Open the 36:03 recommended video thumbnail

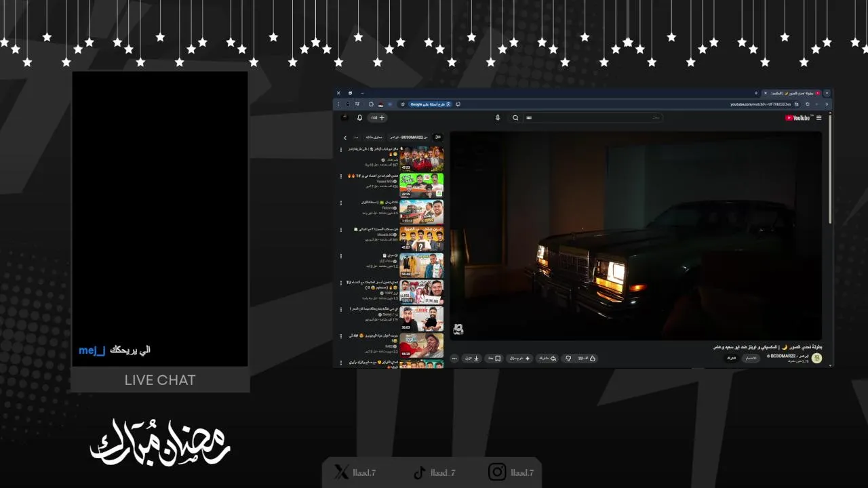coord(422,319)
